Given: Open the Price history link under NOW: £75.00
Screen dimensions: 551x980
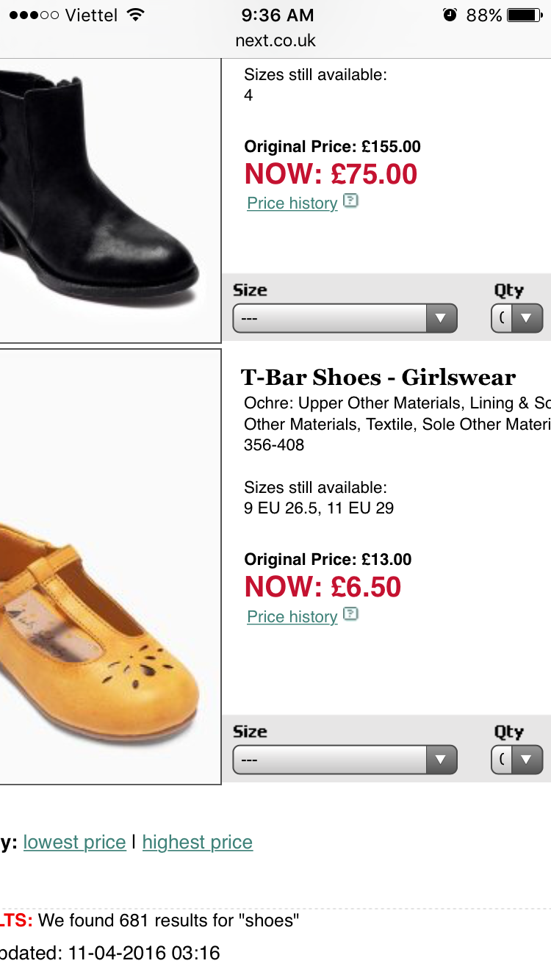Looking at the screenshot, I should point(292,203).
